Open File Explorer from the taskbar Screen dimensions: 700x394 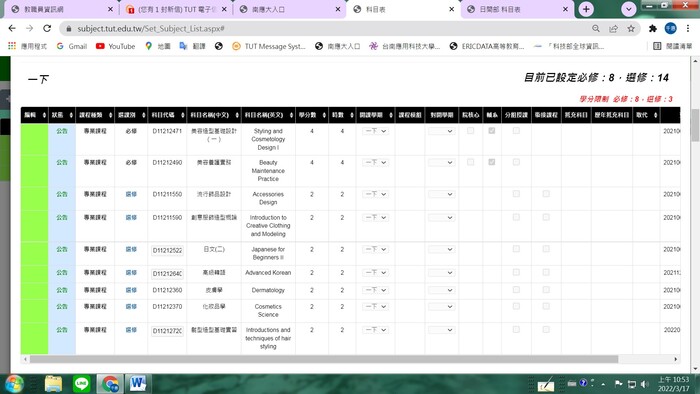(53, 384)
